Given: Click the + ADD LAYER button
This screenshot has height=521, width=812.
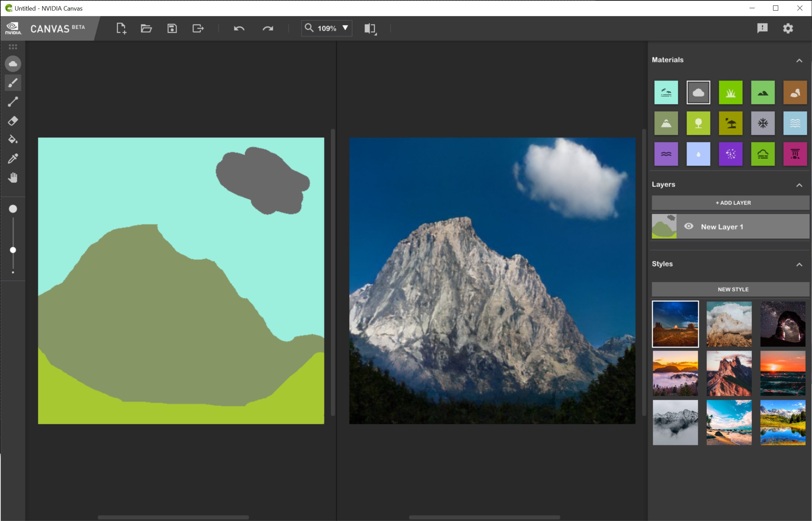Looking at the screenshot, I should pos(730,203).
